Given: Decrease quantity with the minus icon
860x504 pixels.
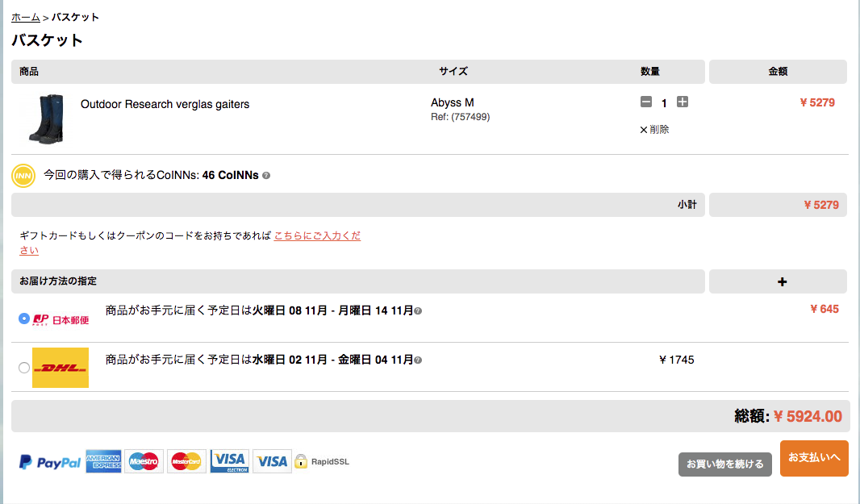Looking at the screenshot, I should pos(646,102).
